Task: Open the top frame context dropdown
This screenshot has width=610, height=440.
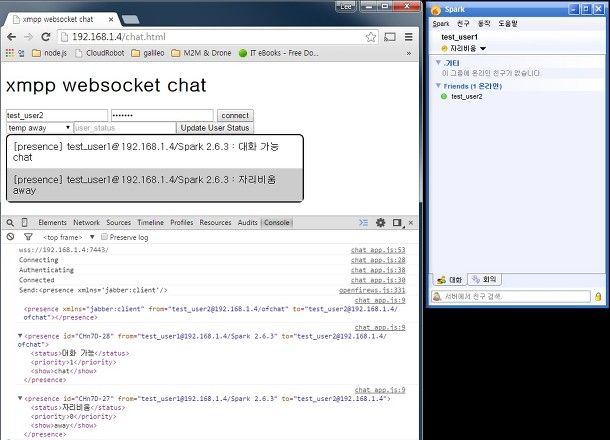Action: click(x=69, y=237)
